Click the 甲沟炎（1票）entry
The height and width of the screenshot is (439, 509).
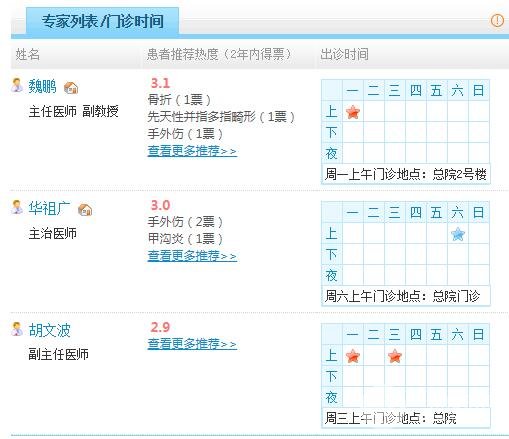click(185, 239)
